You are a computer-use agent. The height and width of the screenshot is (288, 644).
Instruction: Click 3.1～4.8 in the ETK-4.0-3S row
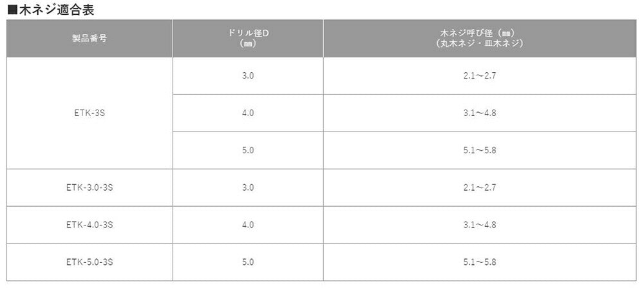[478, 225]
